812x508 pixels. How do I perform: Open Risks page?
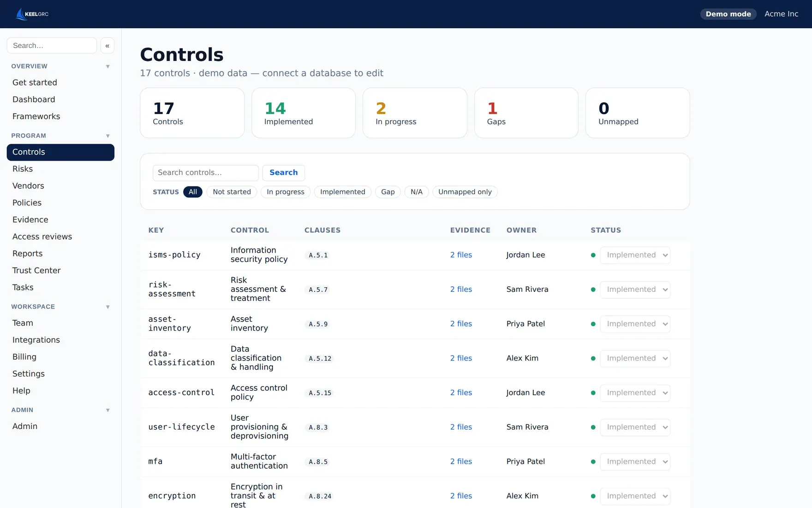click(x=60, y=169)
